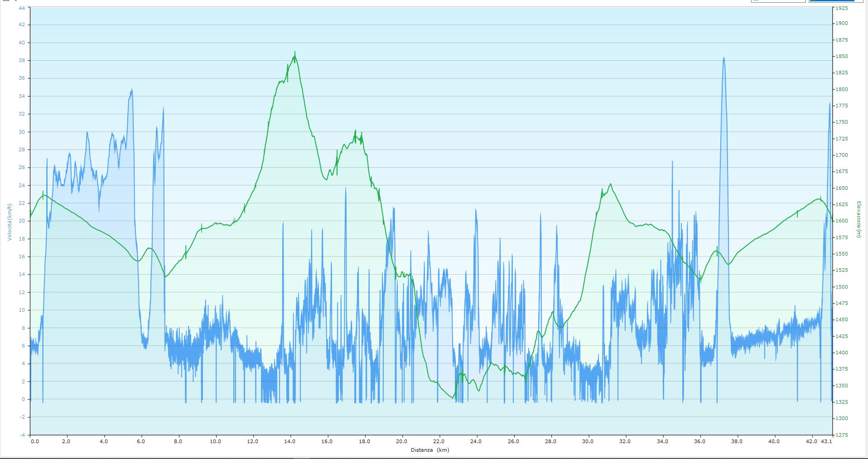Click the 1275 elevation axis label

click(x=842, y=435)
